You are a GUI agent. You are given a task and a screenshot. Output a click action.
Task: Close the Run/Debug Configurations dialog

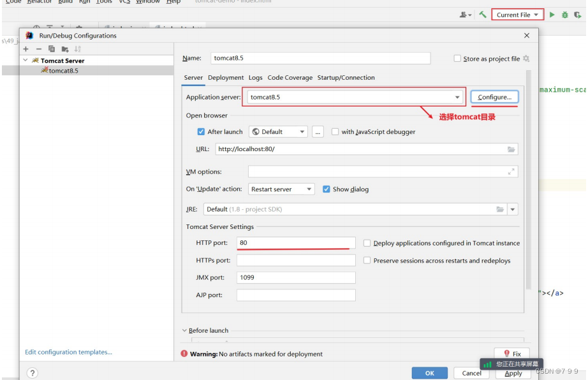[527, 35]
